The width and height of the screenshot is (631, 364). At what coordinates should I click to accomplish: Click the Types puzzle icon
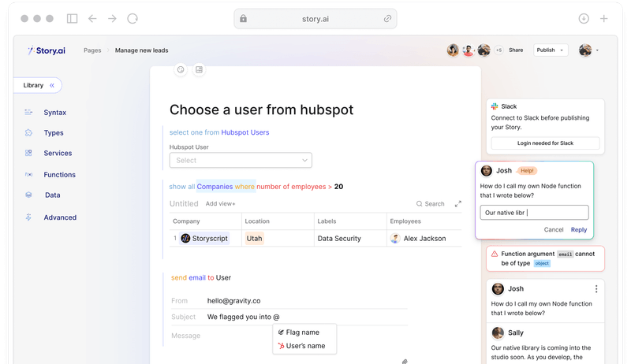[28, 132]
